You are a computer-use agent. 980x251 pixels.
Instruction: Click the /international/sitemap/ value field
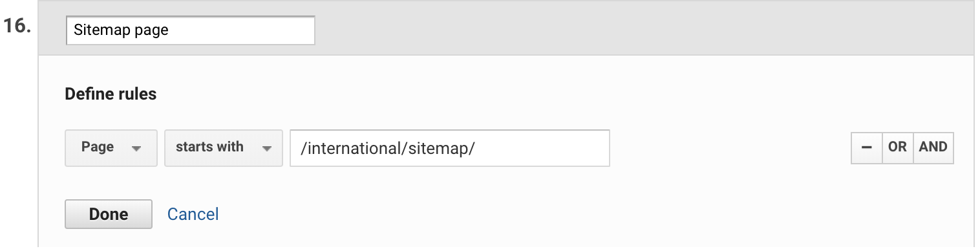450,148
